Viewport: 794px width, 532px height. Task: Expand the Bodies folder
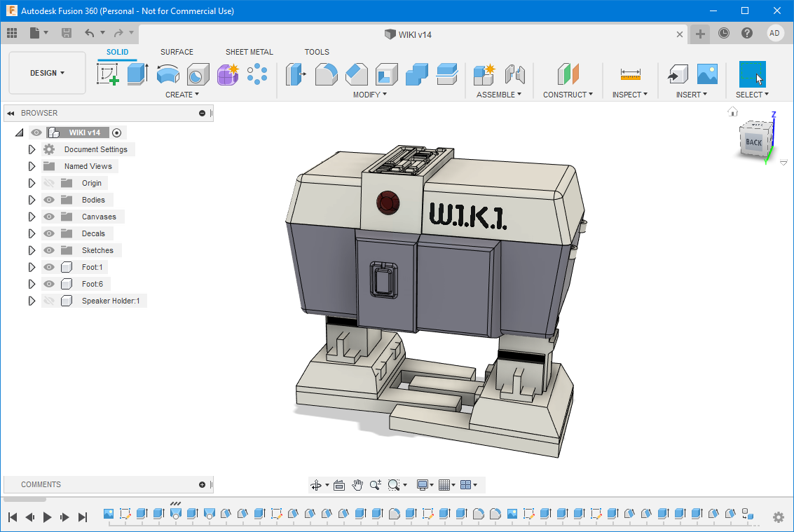(x=32, y=200)
